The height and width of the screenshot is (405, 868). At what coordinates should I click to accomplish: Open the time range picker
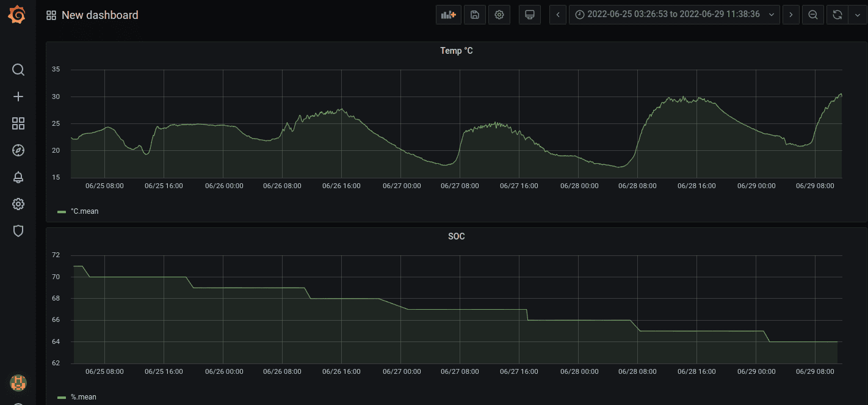tap(675, 15)
